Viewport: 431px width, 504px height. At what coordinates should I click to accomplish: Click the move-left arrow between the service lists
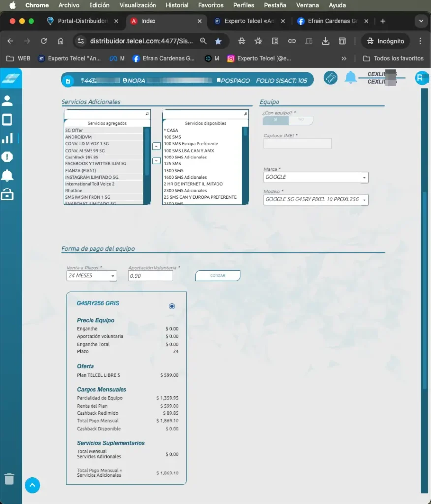point(156,160)
